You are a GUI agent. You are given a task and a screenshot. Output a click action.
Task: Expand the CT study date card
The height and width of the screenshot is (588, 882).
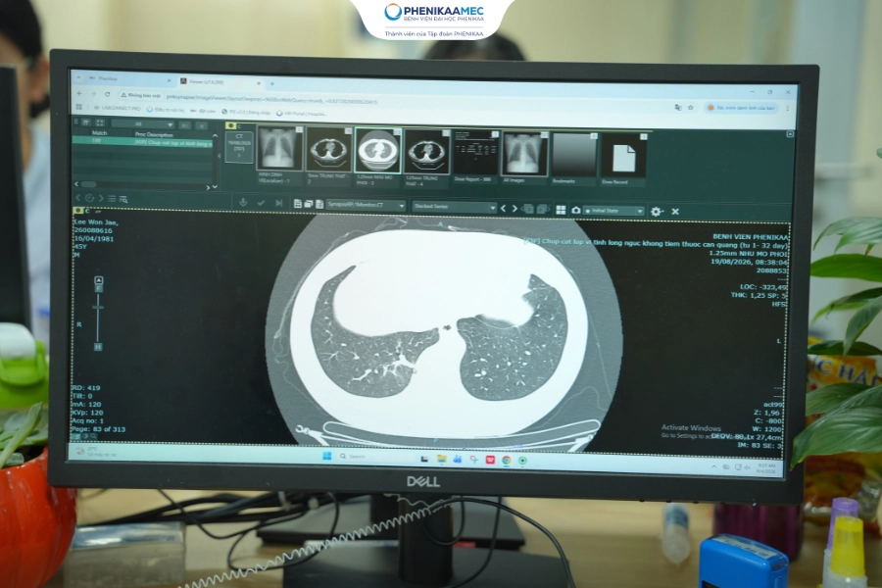pos(239,148)
